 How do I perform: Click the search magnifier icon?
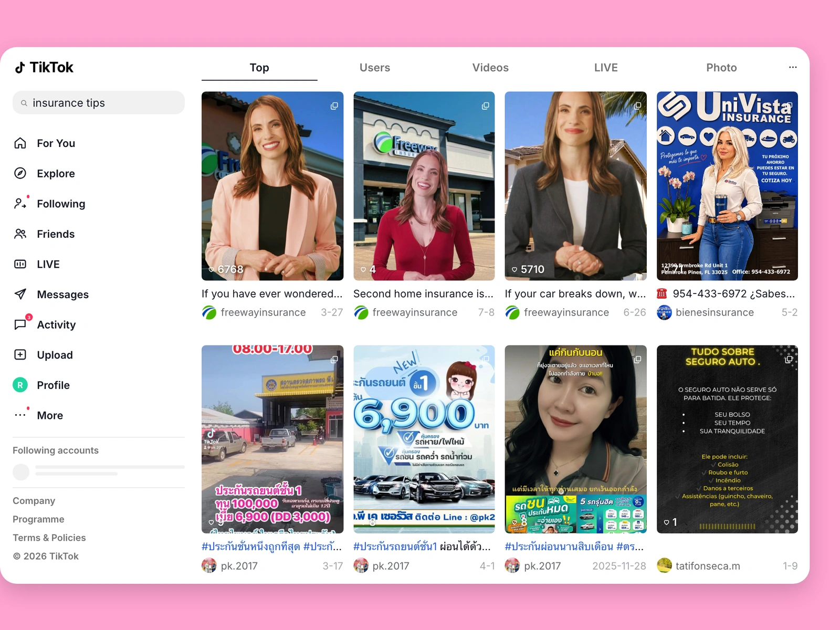(24, 103)
